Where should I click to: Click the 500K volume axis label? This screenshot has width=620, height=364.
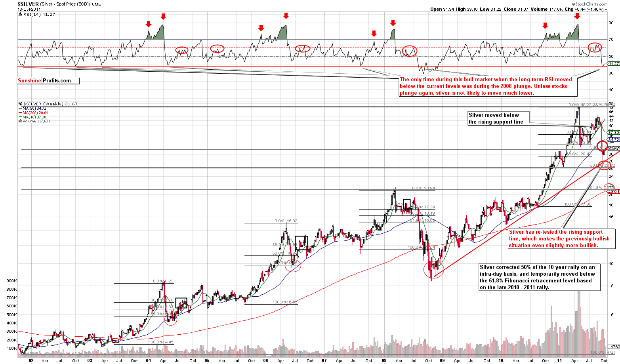pos(11,315)
